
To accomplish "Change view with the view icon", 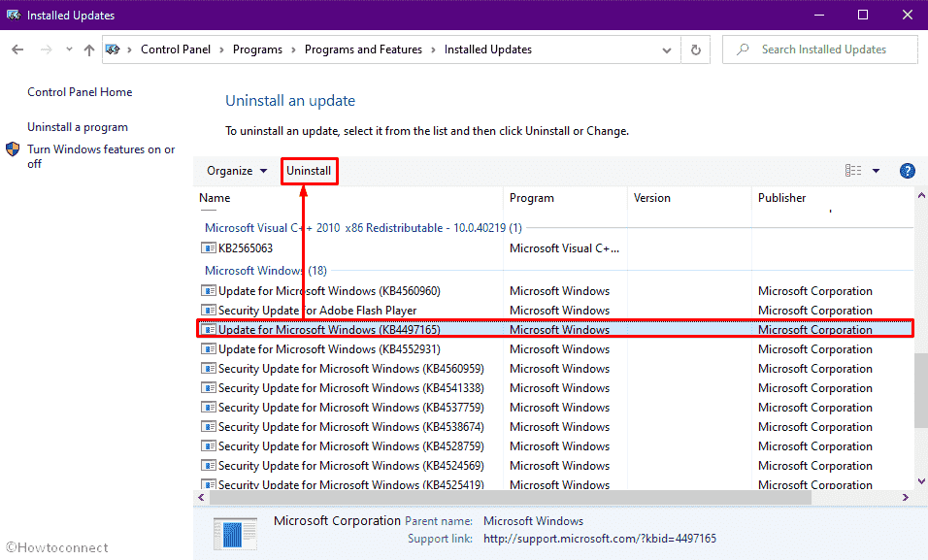I will 853,171.
